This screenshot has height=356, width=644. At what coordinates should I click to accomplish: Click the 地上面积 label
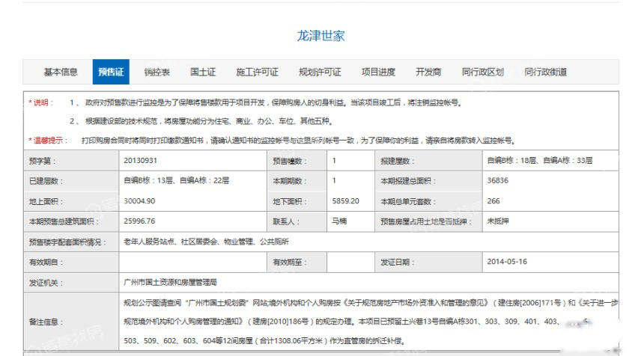(46, 202)
